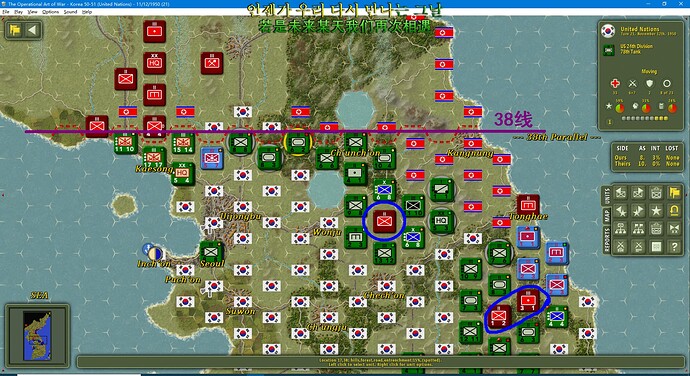Image resolution: width=690 pixels, height=376 pixels.
Task: Switch to the UNITS tab
Action: click(607, 196)
